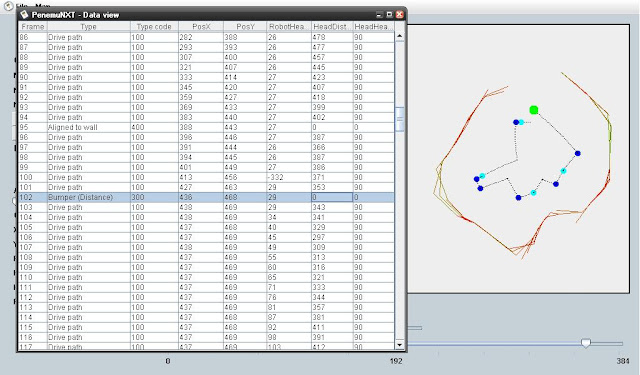The image size is (640, 375).
Task: Select Drive path row for frame 110
Action: pos(207,277)
